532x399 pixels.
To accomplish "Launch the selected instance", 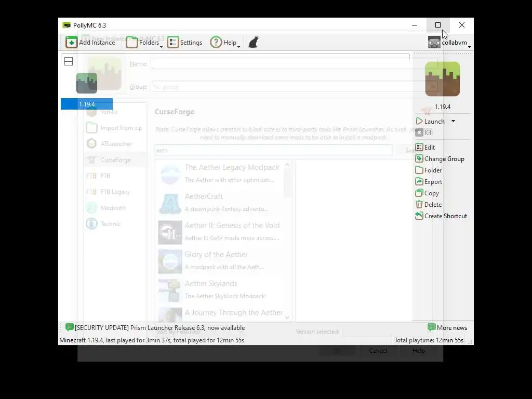I will point(430,122).
